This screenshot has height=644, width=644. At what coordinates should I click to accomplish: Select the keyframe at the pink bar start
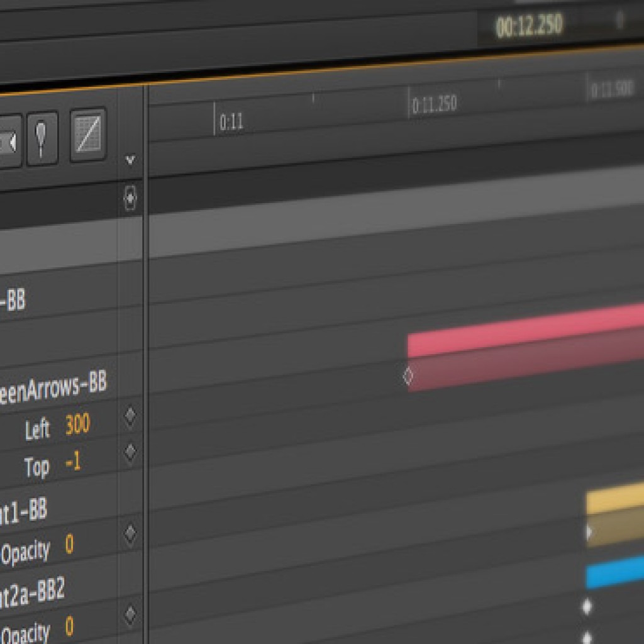pos(408,376)
